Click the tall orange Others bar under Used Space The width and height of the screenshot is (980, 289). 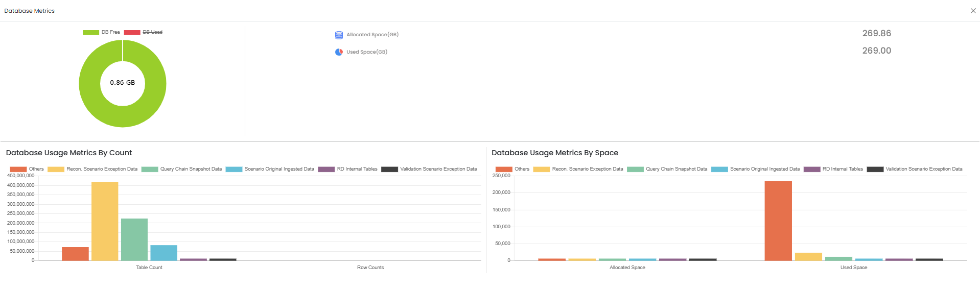coord(778,221)
